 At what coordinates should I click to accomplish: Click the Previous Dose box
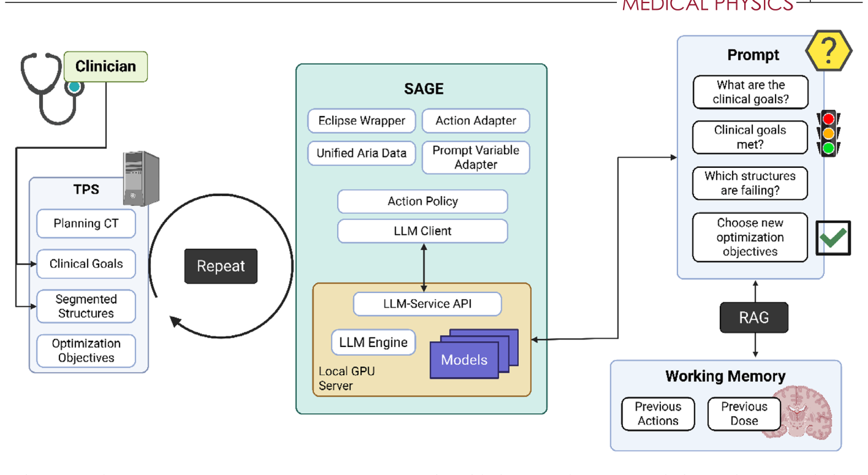[744, 414]
